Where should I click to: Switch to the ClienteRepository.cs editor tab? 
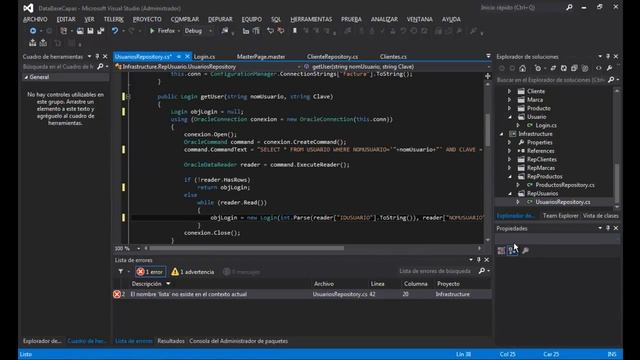tap(333, 57)
